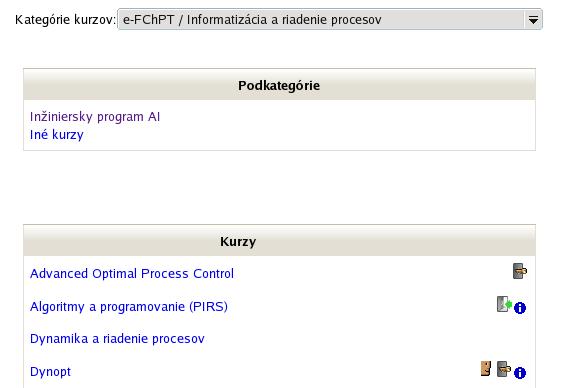566x388 pixels.
Task: Click the Podkategórie table header
Action: (x=279, y=84)
